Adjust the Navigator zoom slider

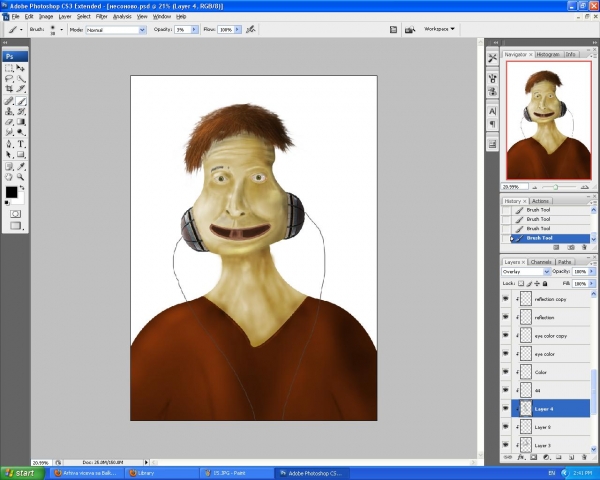556,187
